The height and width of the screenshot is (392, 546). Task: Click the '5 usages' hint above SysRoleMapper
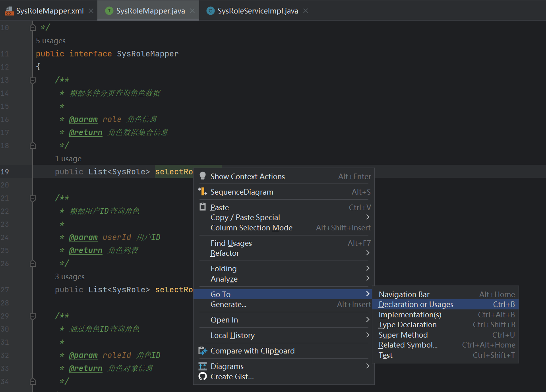click(51, 41)
